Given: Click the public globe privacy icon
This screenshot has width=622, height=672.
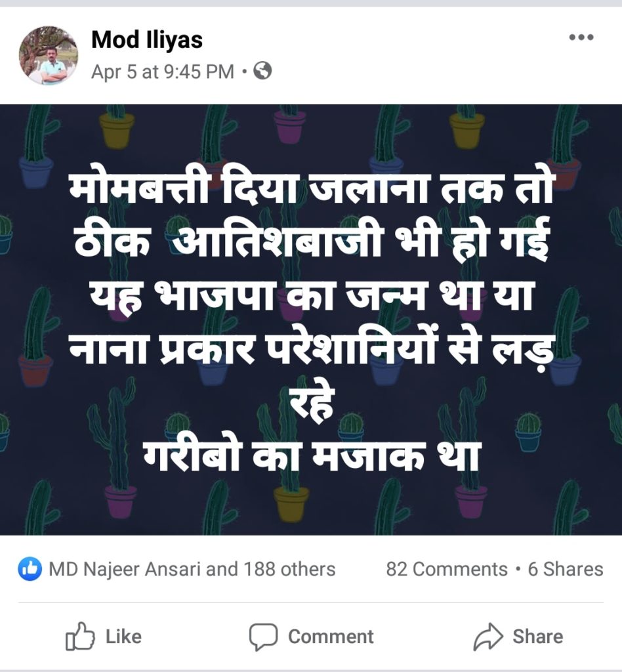Looking at the screenshot, I should click(x=262, y=71).
